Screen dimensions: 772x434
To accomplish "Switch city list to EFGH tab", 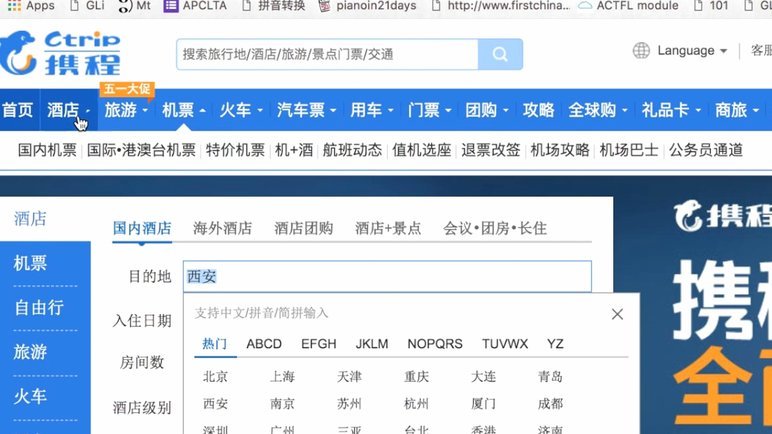I will (x=319, y=344).
